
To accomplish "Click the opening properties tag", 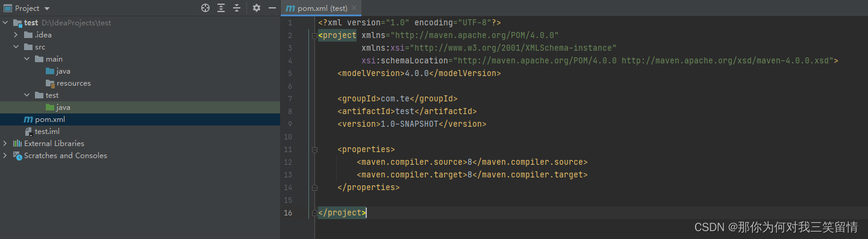I will 366,150.
